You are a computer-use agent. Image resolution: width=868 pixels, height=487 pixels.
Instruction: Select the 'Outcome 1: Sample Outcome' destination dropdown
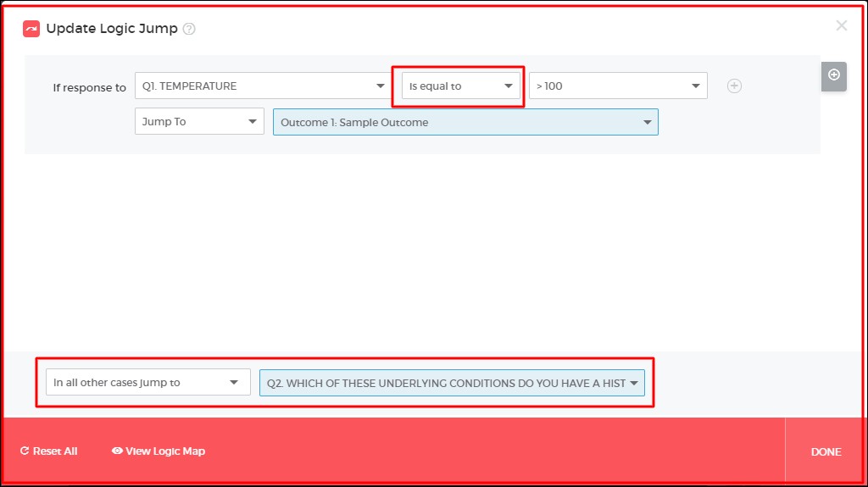pos(465,122)
